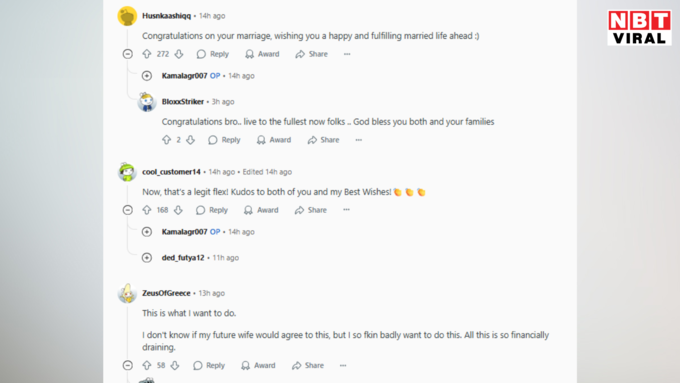
Task: Open BloxxStriker's username link
Action: (x=183, y=101)
